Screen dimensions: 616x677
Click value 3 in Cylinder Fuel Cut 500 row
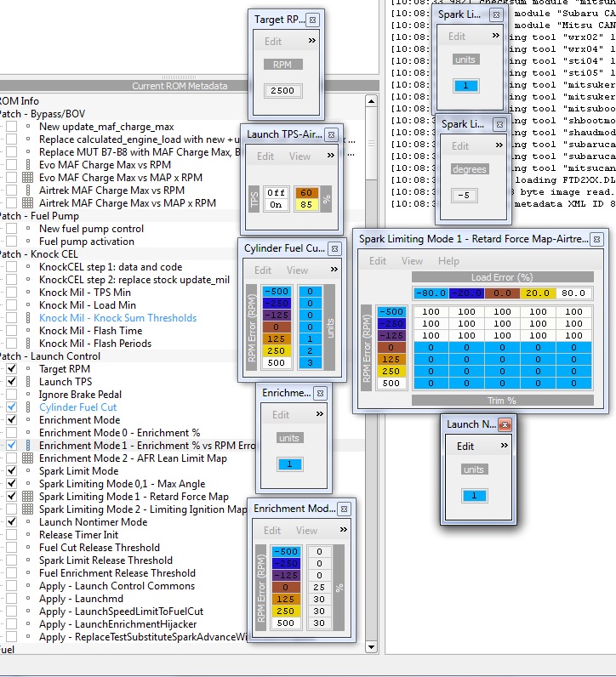(x=310, y=363)
